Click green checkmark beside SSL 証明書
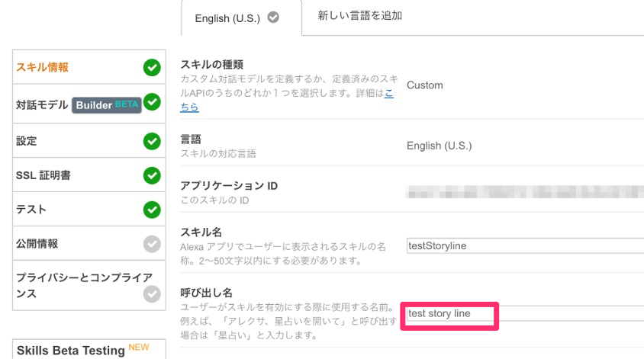The image size is (644, 359). (152, 175)
